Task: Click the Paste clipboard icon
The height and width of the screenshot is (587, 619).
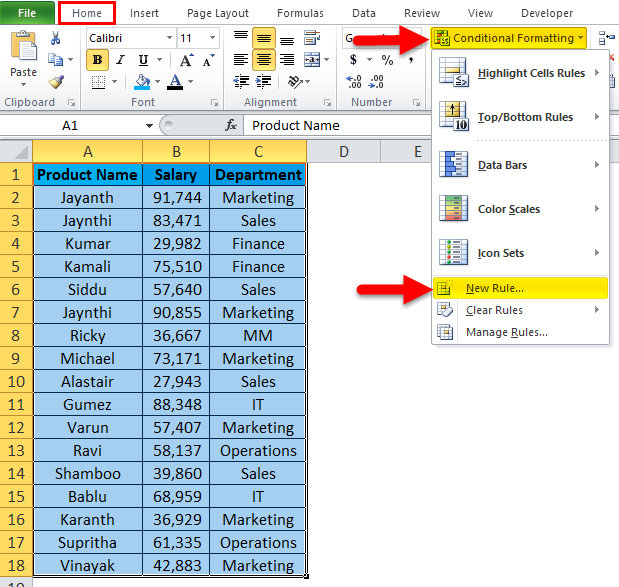Action: pos(23,45)
